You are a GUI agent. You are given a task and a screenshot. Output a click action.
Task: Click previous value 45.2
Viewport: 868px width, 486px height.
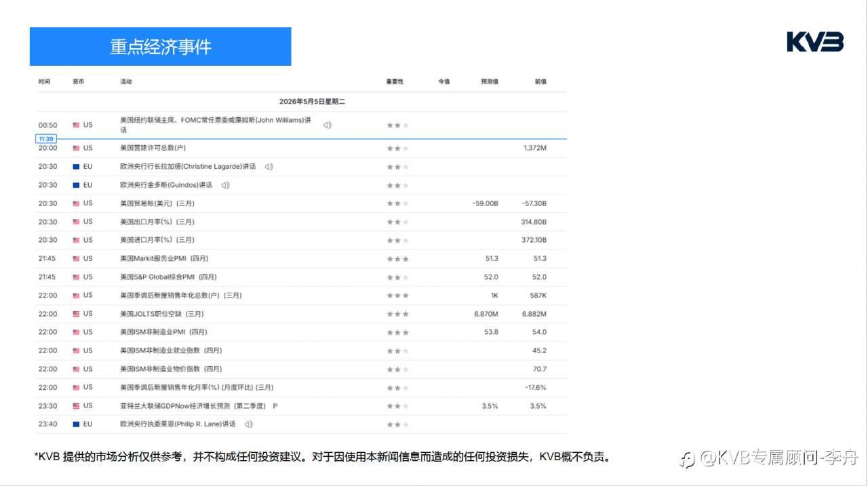[x=540, y=350]
